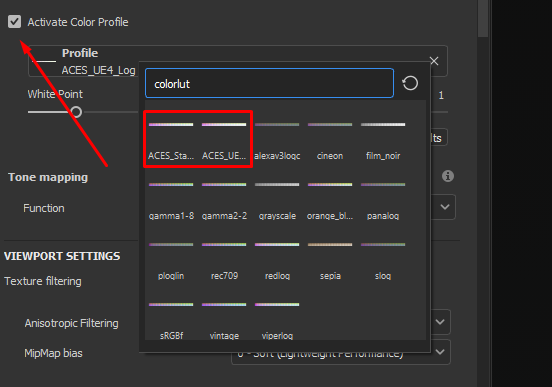This screenshot has width=552, height=387.
Task: Select the rec709 LUT profile
Action: coord(224,261)
